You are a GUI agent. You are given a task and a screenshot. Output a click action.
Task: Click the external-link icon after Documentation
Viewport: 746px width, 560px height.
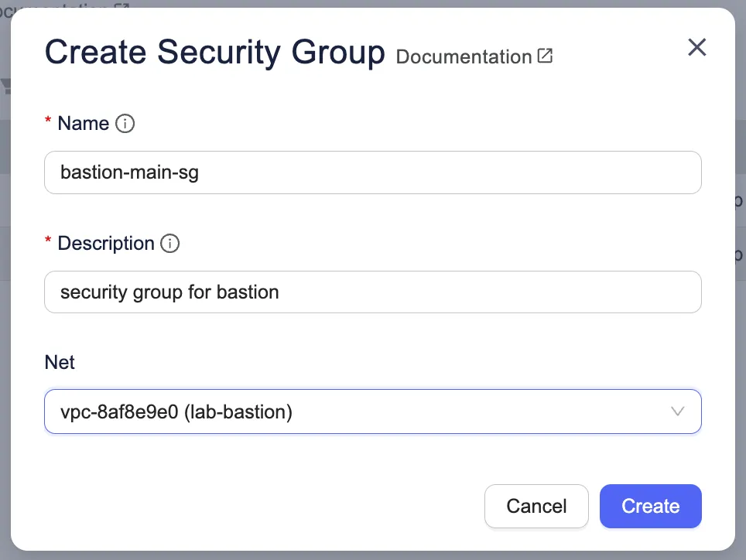(x=546, y=56)
